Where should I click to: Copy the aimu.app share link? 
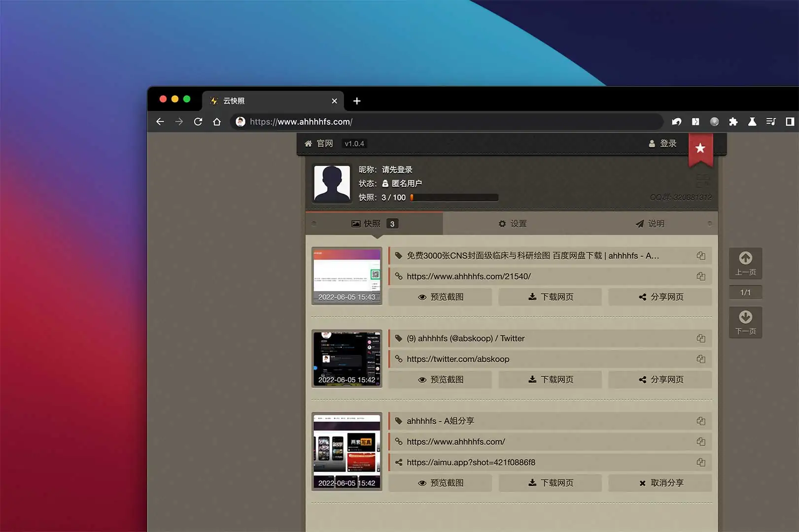coord(700,463)
